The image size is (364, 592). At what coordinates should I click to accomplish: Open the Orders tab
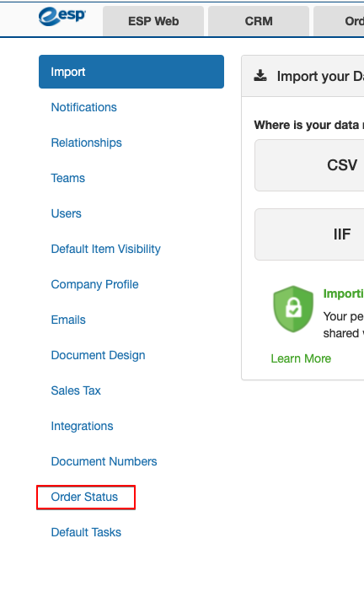[x=339, y=21]
